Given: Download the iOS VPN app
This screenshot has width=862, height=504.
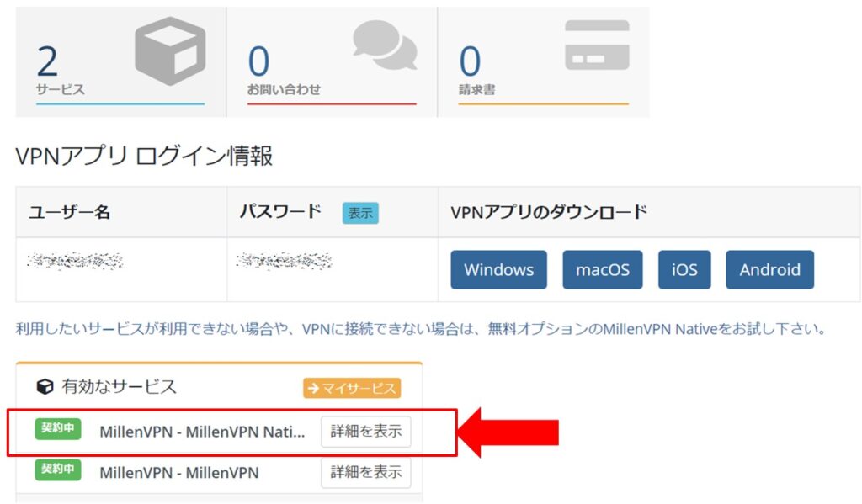Looking at the screenshot, I should tap(684, 269).
